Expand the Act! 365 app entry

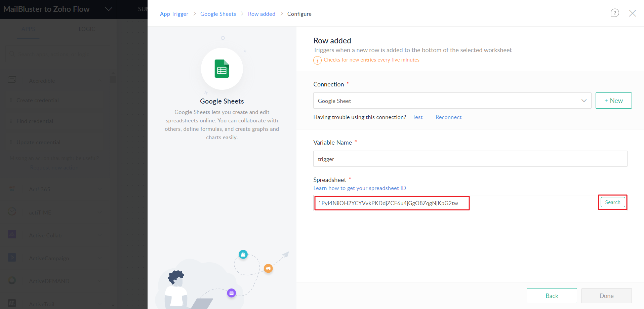pyautogui.click(x=99, y=189)
